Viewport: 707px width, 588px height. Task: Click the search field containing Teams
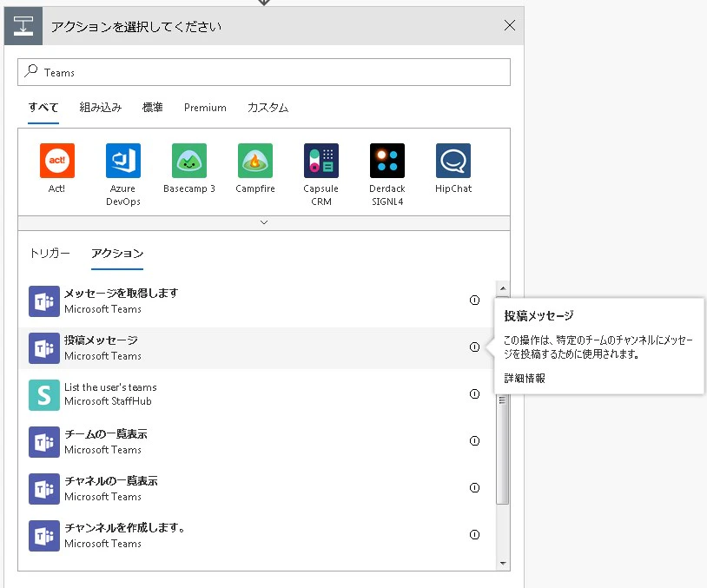[264, 72]
